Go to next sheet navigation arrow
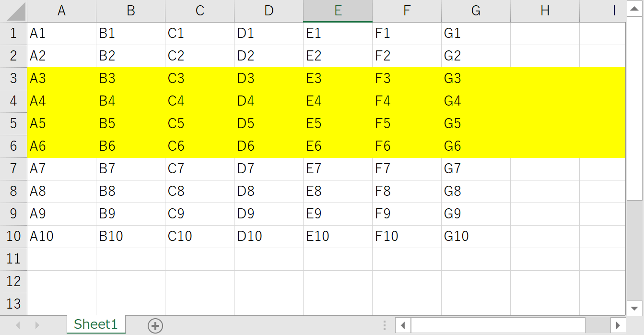Image resolution: width=644 pixels, height=335 pixels. 37,325
